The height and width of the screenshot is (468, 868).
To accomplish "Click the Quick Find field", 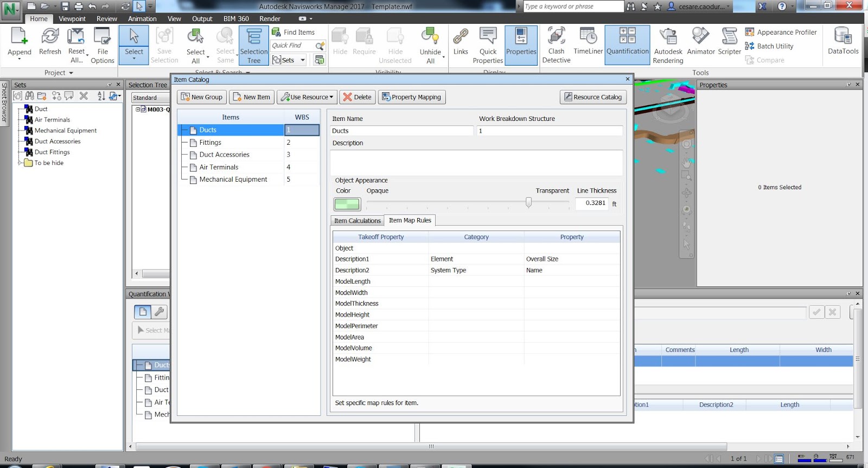I will [x=292, y=46].
